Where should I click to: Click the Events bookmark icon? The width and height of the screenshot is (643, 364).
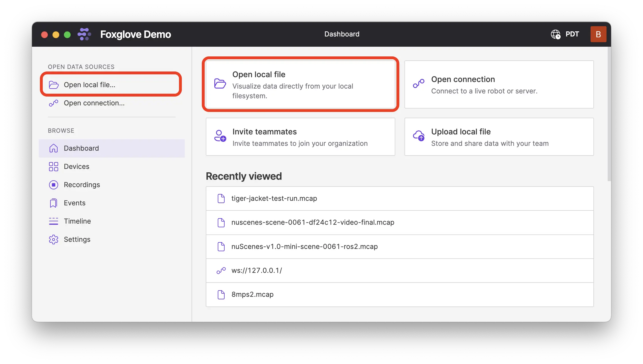[x=54, y=203]
